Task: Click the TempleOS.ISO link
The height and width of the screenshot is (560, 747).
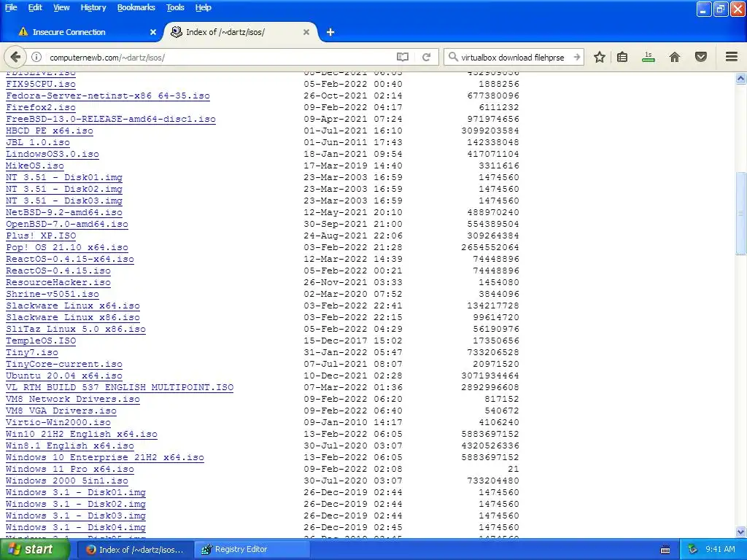Action: 41,341
